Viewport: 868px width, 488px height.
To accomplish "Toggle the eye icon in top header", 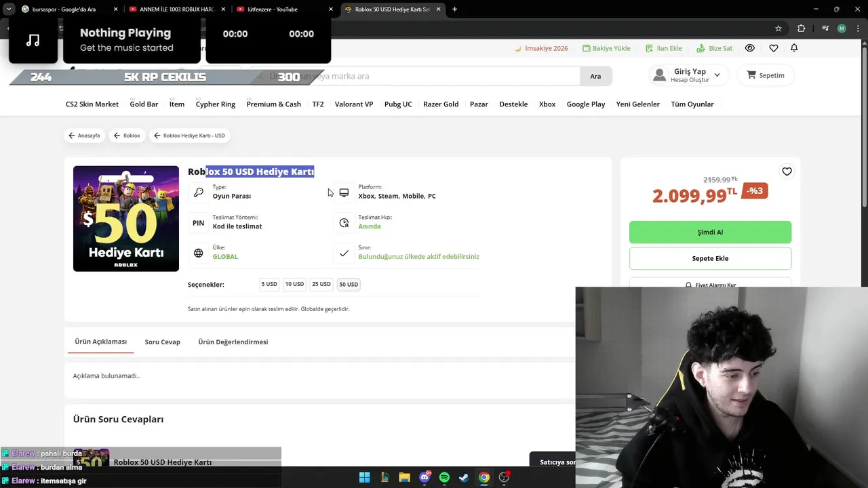I will tap(750, 48).
